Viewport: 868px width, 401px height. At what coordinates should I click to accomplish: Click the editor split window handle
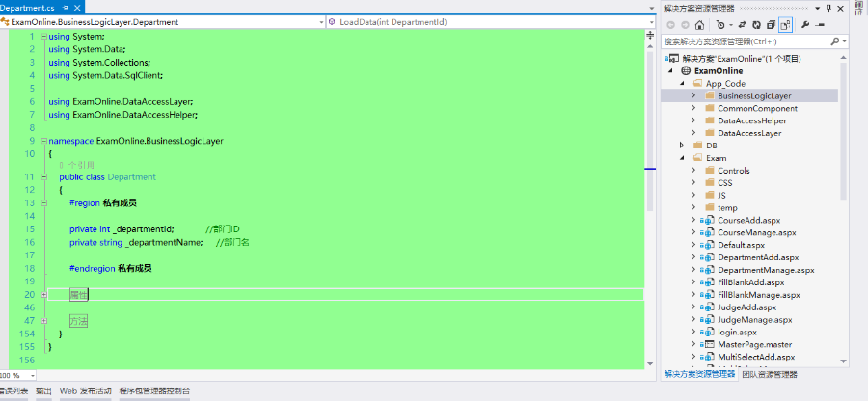(x=650, y=36)
